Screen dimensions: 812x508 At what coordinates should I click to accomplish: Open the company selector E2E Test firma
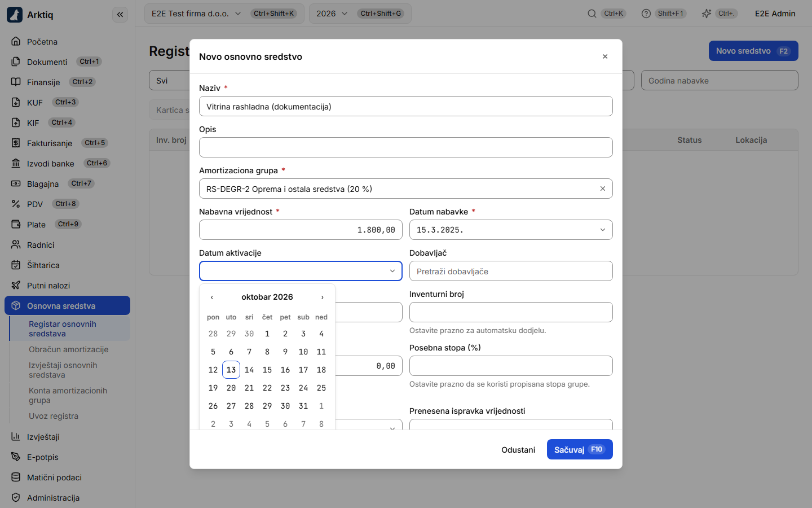click(224, 14)
